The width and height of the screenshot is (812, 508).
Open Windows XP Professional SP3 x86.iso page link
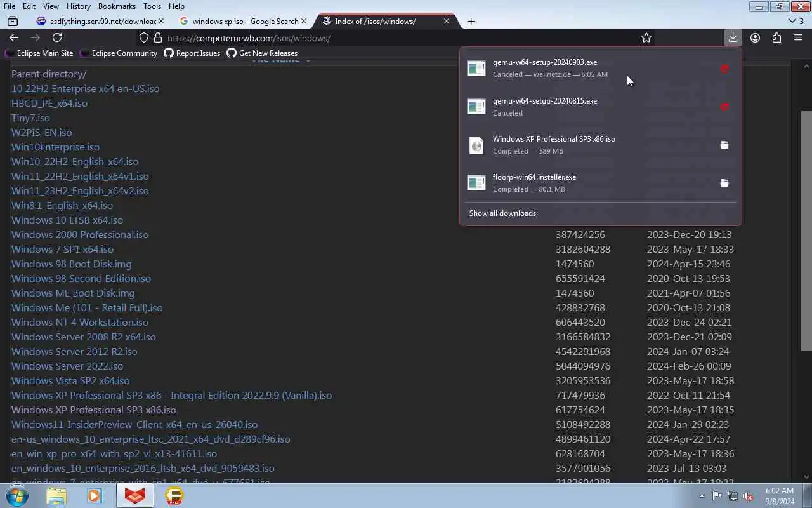point(94,410)
